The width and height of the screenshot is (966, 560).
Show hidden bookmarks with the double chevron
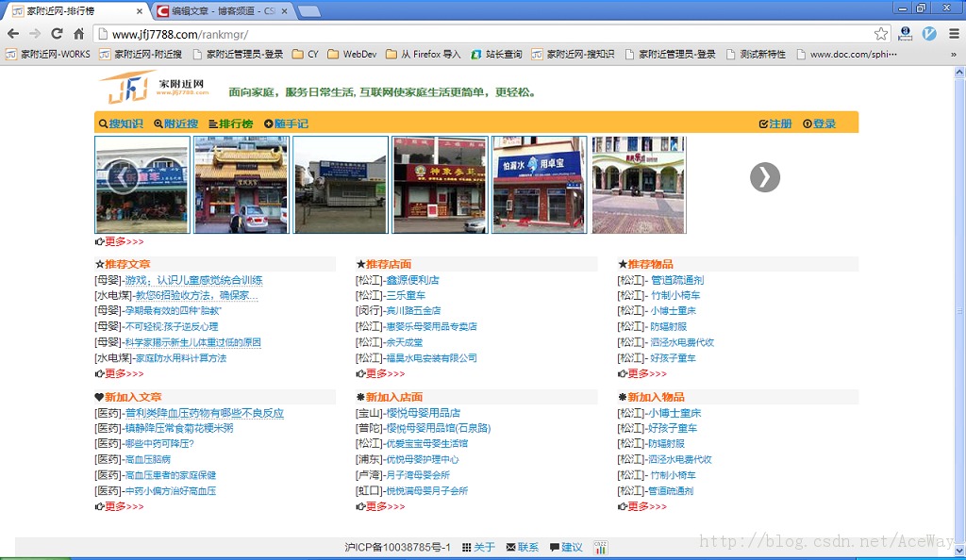pos(954,54)
